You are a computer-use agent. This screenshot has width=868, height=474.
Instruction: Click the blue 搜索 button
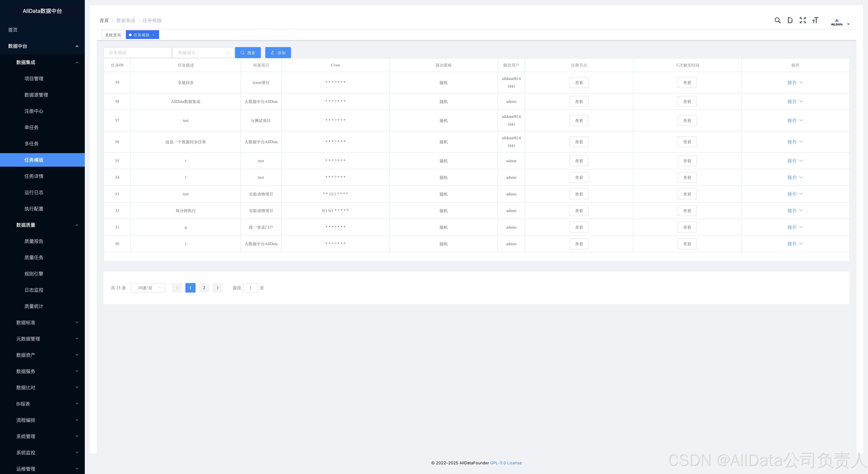point(248,53)
